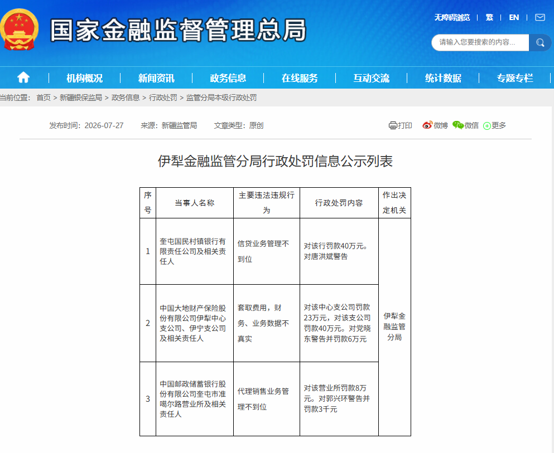The width and height of the screenshot is (554, 453).
Task: Click the 首页 breadcrumb link
Action: [x=43, y=98]
